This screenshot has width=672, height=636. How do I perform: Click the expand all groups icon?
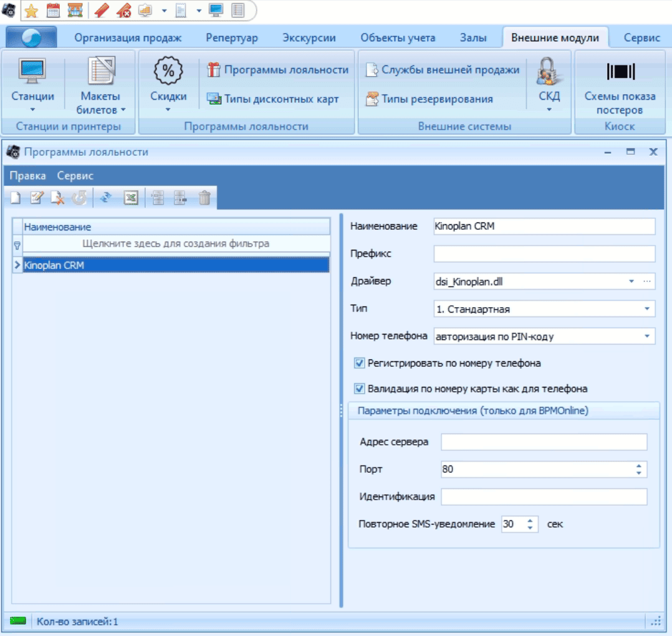(158, 198)
